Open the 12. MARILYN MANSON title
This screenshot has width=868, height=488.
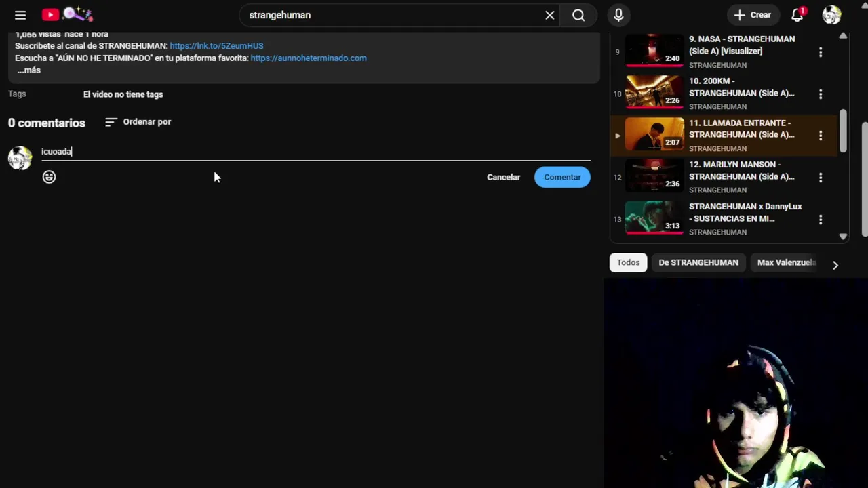[x=742, y=170]
